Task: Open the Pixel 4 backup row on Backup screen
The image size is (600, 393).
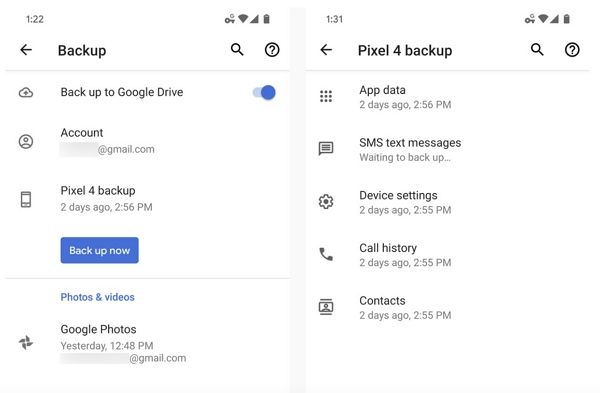Action: [148, 199]
